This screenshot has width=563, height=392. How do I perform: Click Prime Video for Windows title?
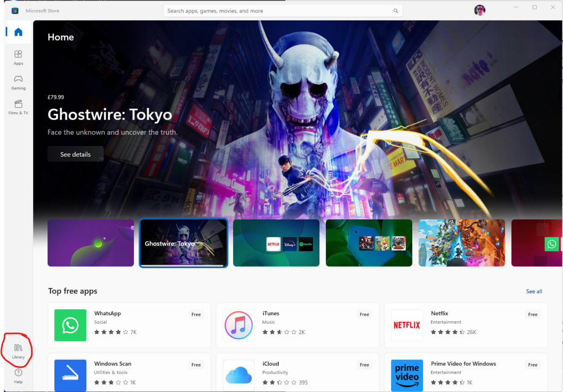[463, 364]
